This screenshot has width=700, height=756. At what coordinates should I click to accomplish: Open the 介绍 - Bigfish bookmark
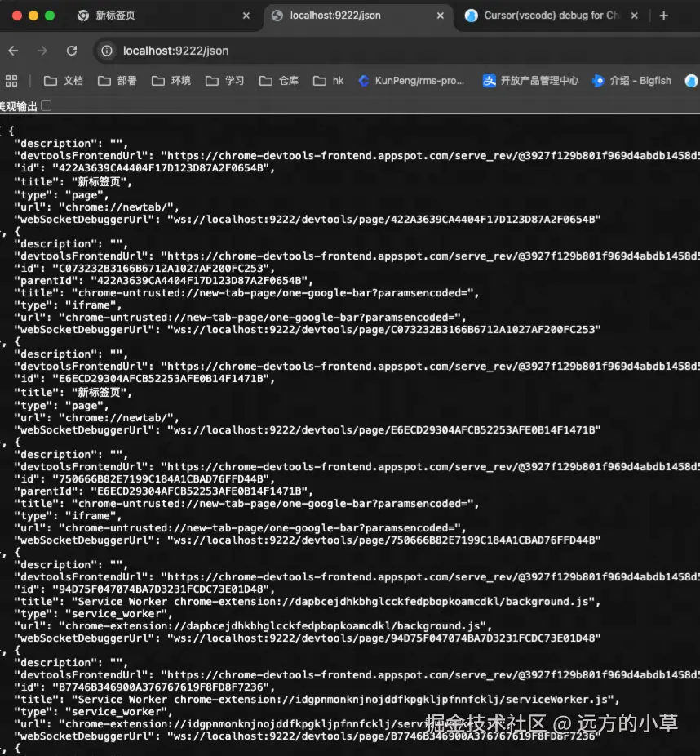pos(631,81)
